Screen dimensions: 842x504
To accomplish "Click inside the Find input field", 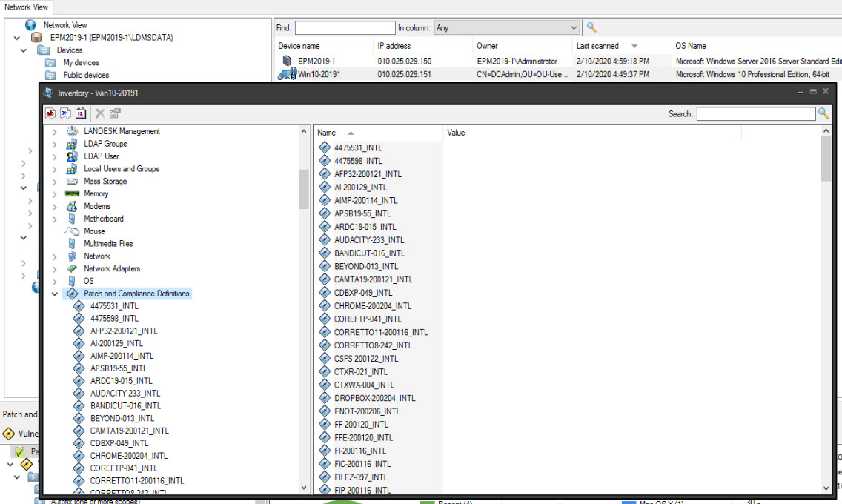I will 345,26.
